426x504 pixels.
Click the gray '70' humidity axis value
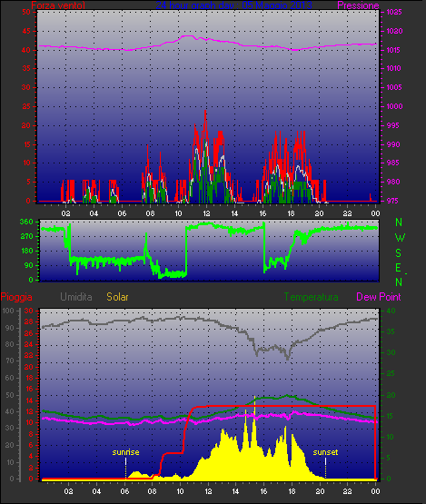point(10,361)
